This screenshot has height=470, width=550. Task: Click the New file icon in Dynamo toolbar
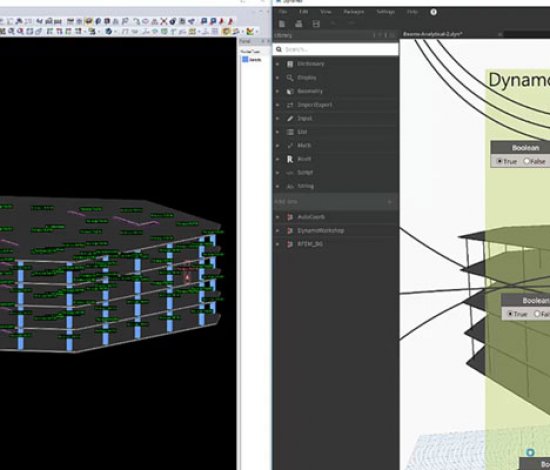pyautogui.click(x=282, y=24)
